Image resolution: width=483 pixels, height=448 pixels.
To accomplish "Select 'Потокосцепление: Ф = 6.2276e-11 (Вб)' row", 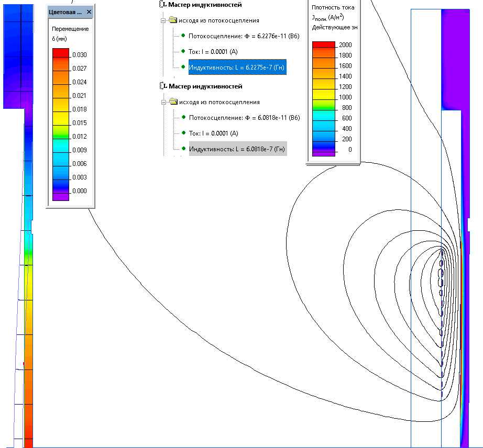I will pyautogui.click(x=244, y=36).
